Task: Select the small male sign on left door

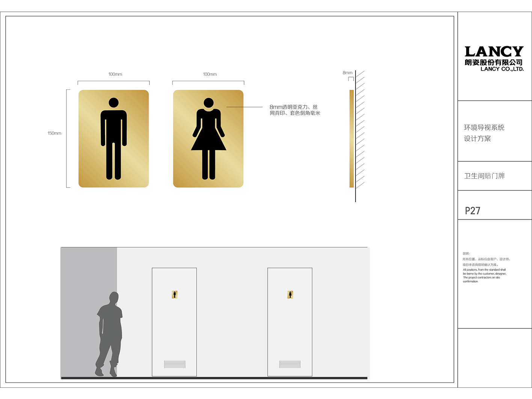Action: 175,295
